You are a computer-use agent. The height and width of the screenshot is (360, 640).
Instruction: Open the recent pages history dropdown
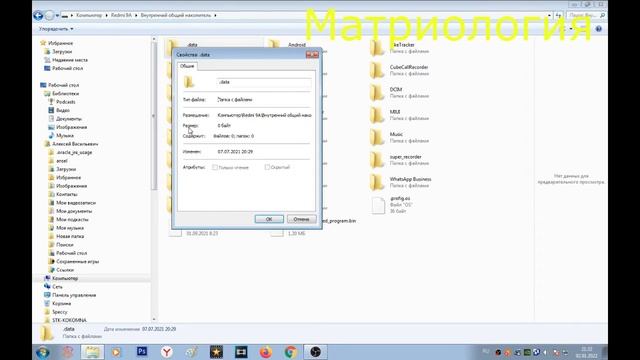point(57,16)
